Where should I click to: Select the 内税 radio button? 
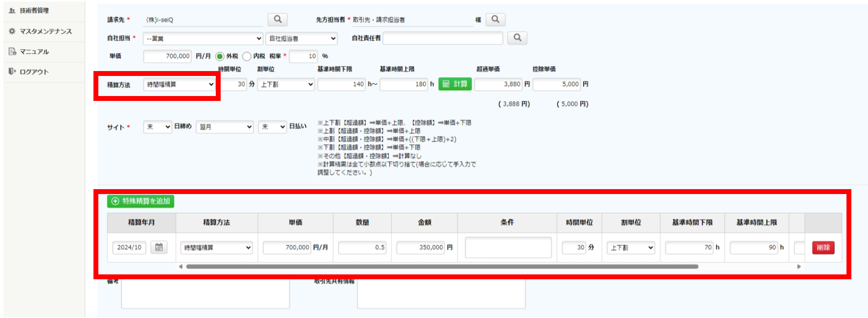[x=247, y=56]
